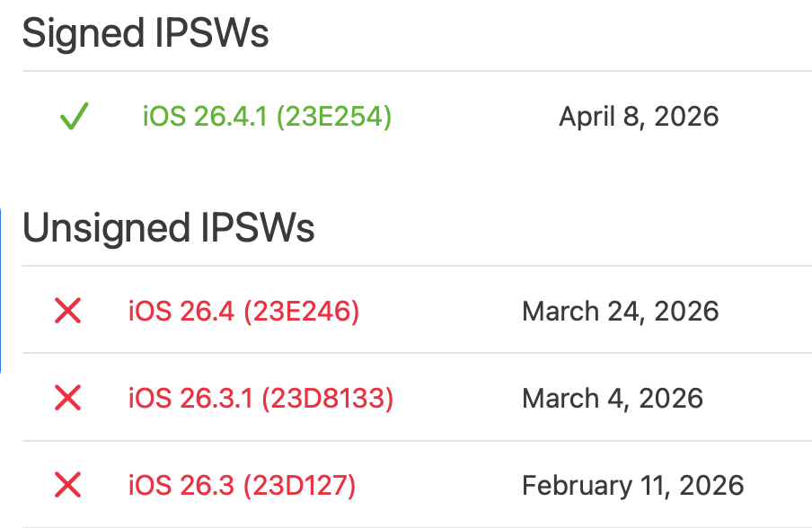This screenshot has height=528, width=812.
Task: Click the red X beside iOS 26.3
Action: (68, 486)
